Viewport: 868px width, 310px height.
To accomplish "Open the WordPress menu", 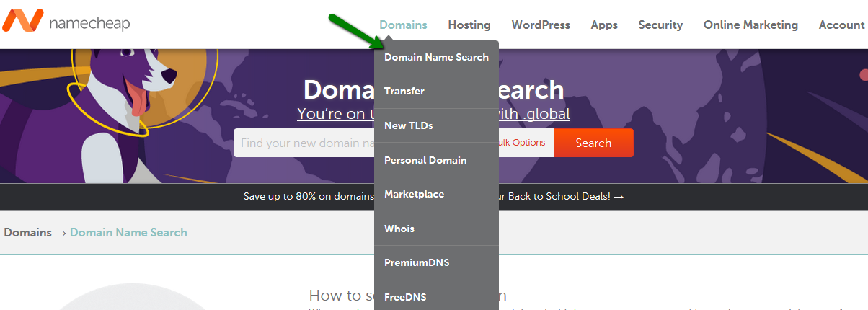I will pyautogui.click(x=541, y=25).
